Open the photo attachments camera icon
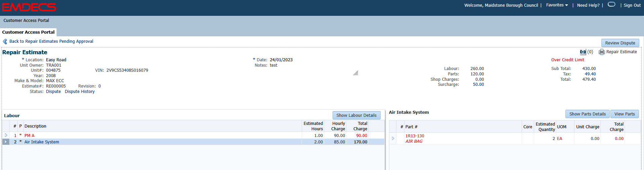This screenshot has width=644, height=170. click(583, 52)
